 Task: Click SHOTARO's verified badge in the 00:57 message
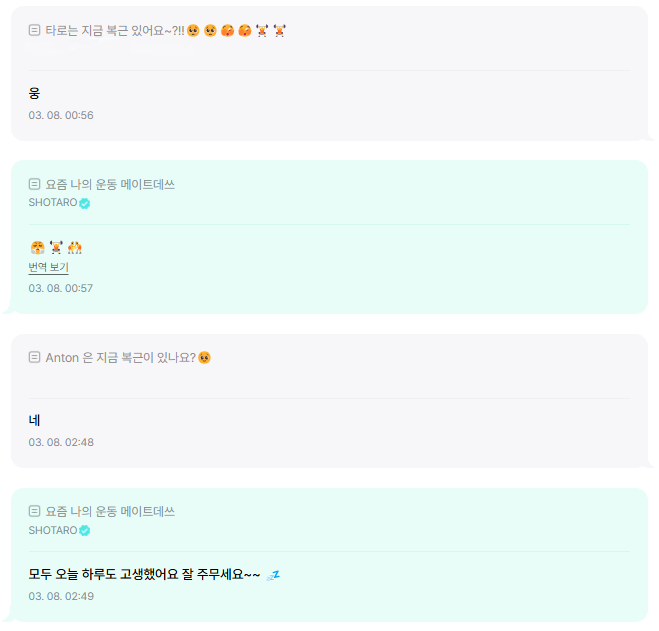[85, 204]
